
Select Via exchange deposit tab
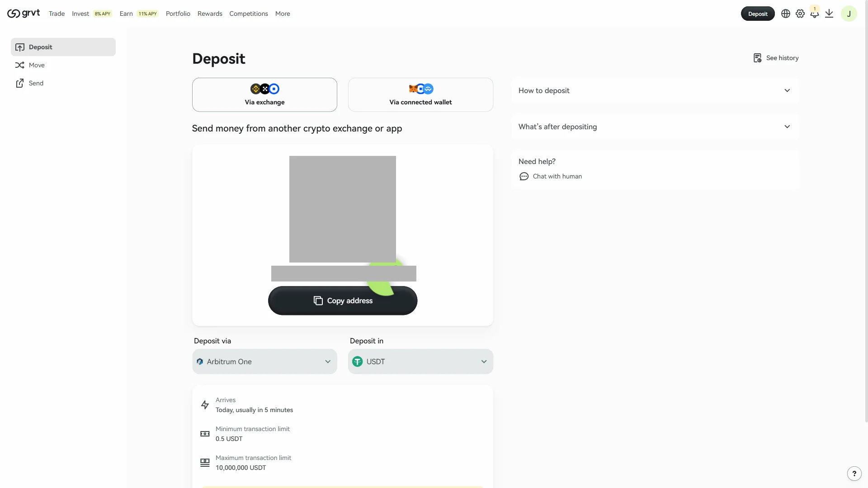coord(264,95)
